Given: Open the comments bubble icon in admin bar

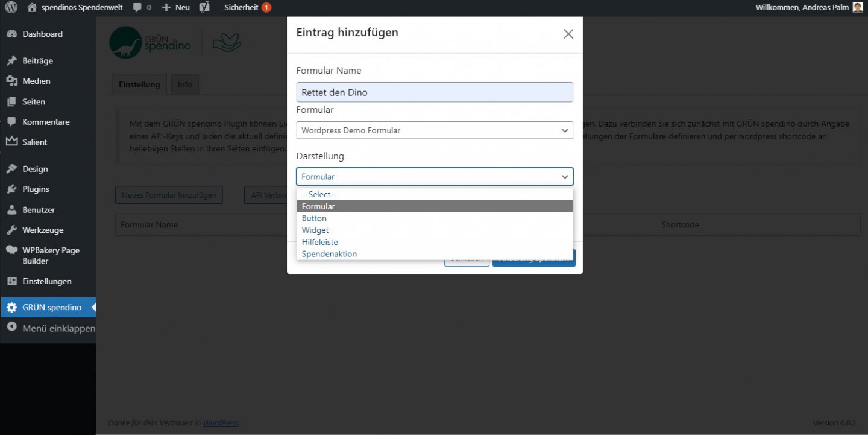Looking at the screenshot, I should [x=138, y=8].
